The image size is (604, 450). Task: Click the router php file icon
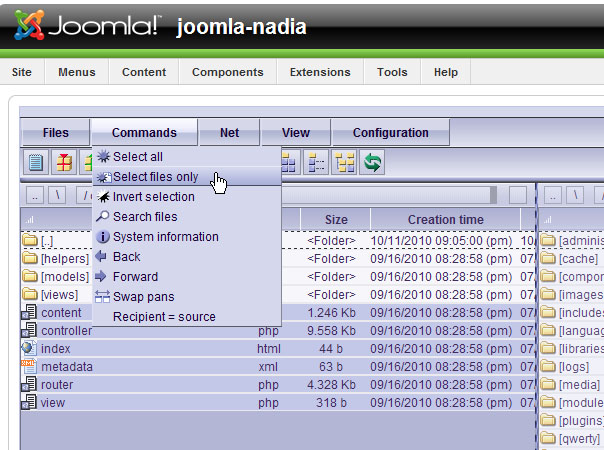(x=29, y=384)
